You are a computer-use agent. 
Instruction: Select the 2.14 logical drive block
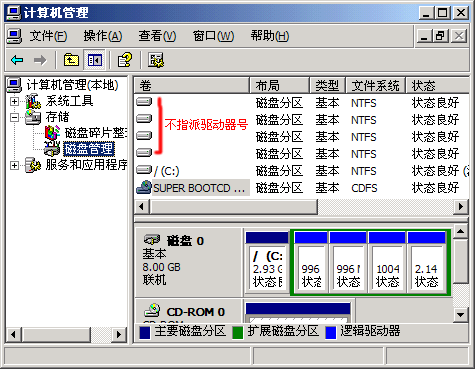427,263
